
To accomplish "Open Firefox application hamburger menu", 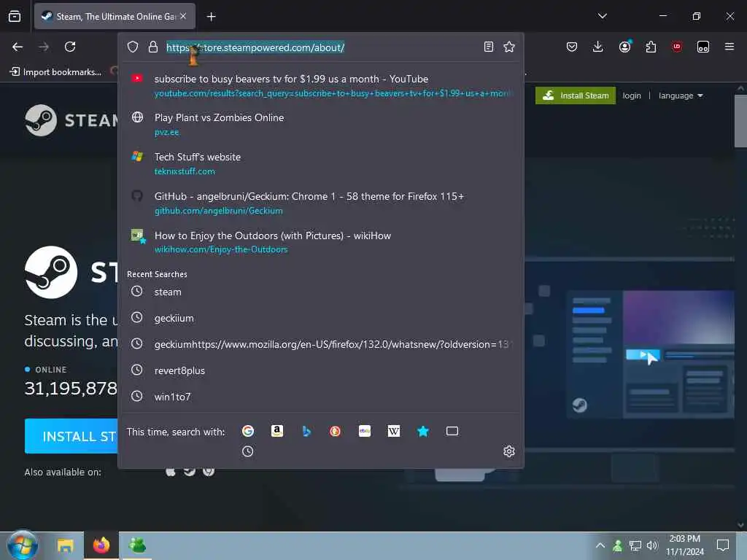I will pyautogui.click(x=729, y=47).
